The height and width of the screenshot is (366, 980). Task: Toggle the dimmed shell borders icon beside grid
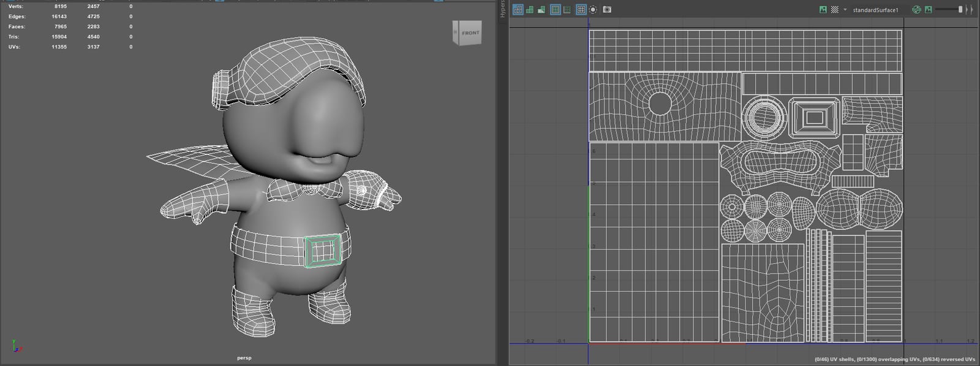[567, 9]
